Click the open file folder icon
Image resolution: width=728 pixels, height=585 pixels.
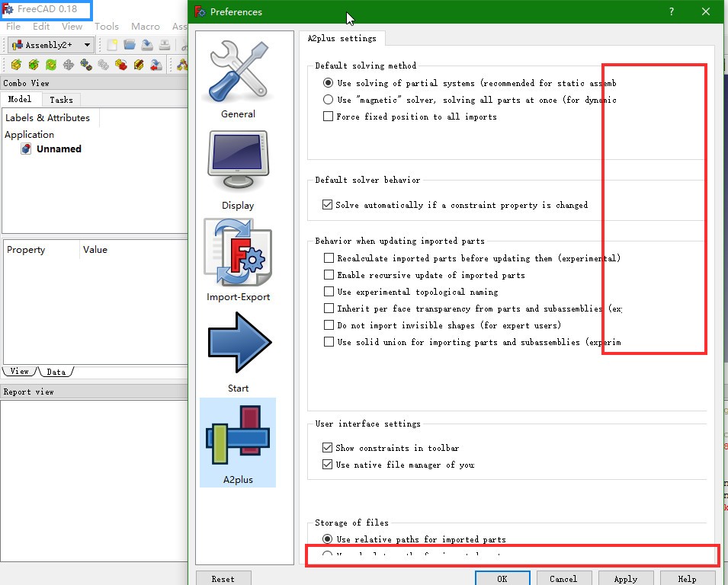(130, 45)
